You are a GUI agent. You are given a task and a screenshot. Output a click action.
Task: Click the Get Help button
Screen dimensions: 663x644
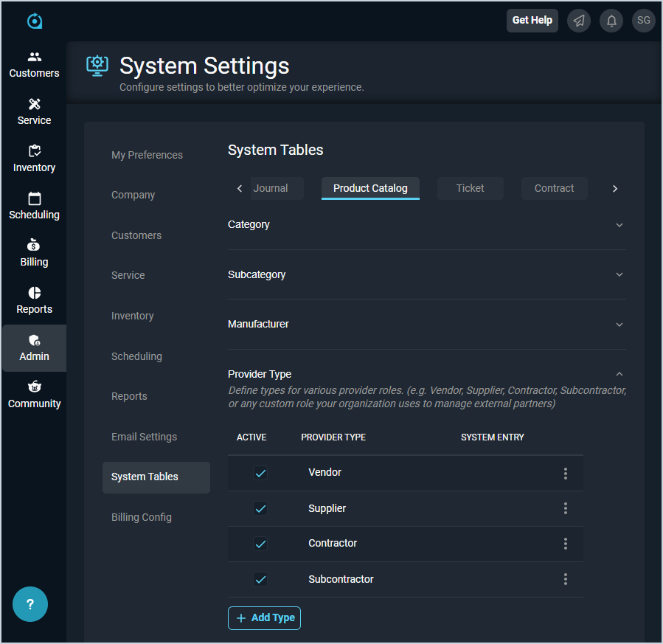(x=532, y=21)
